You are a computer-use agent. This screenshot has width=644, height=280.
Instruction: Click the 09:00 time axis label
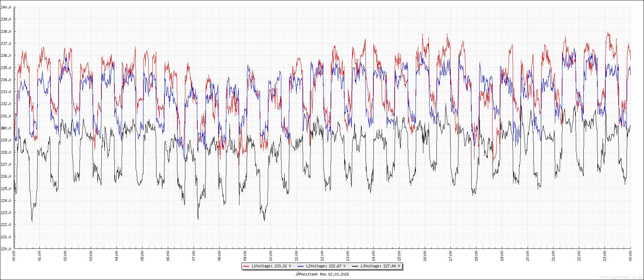[245, 256]
